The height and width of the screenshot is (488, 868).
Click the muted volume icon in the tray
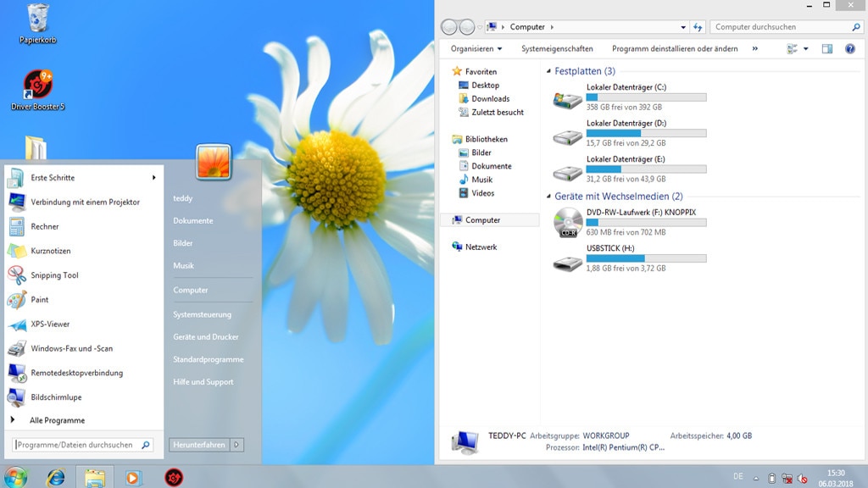coord(800,478)
